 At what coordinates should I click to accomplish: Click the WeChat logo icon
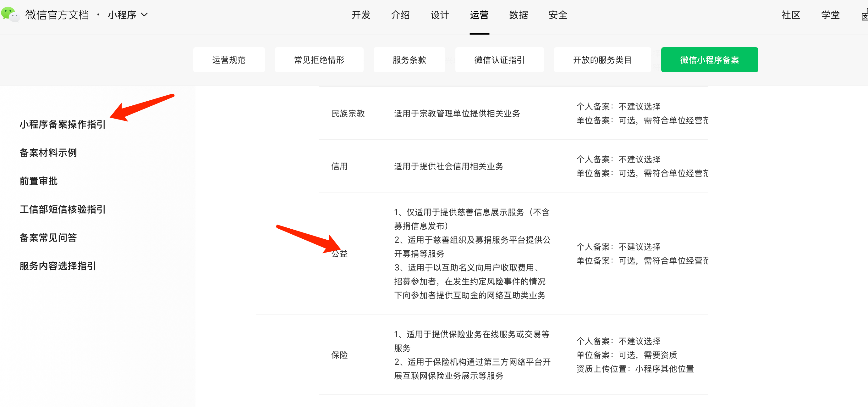pyautogui.click(x=10, y=14)
